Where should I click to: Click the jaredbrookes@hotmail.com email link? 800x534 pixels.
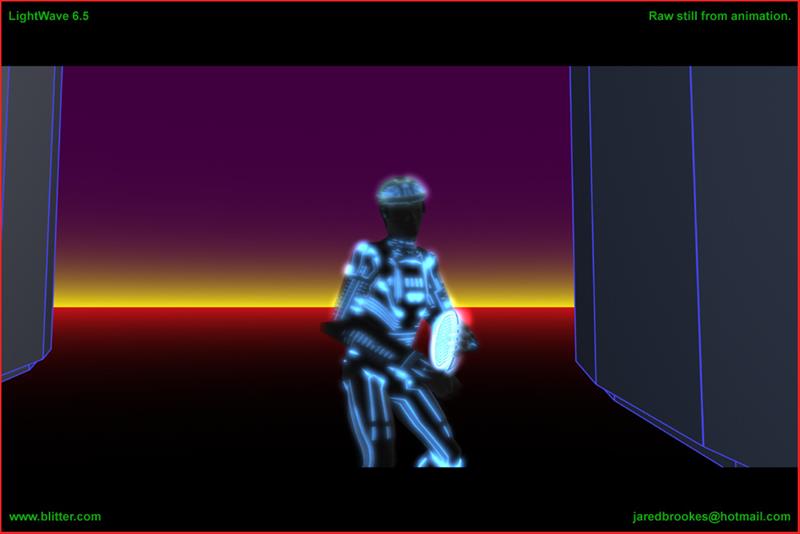712,517
